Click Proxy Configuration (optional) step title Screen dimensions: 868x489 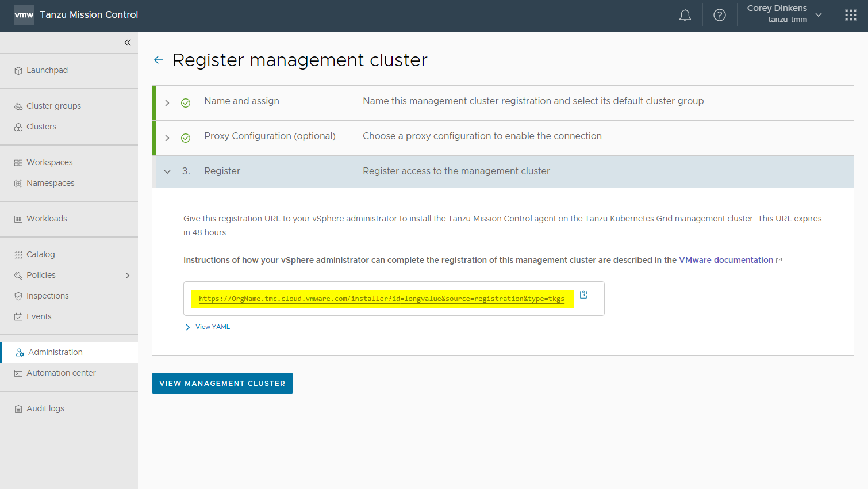tap(270, 136)
